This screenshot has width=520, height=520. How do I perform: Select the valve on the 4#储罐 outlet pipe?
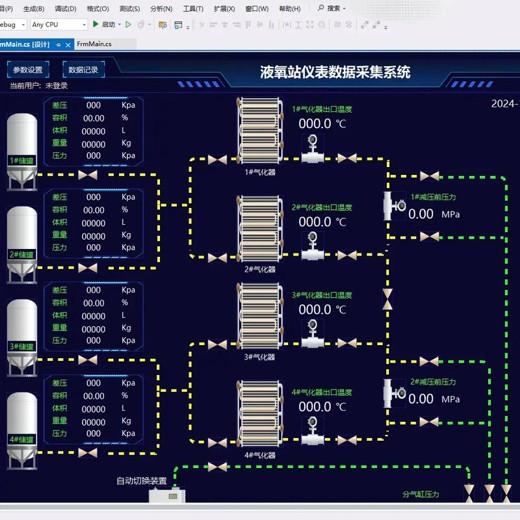coord(88,453)
